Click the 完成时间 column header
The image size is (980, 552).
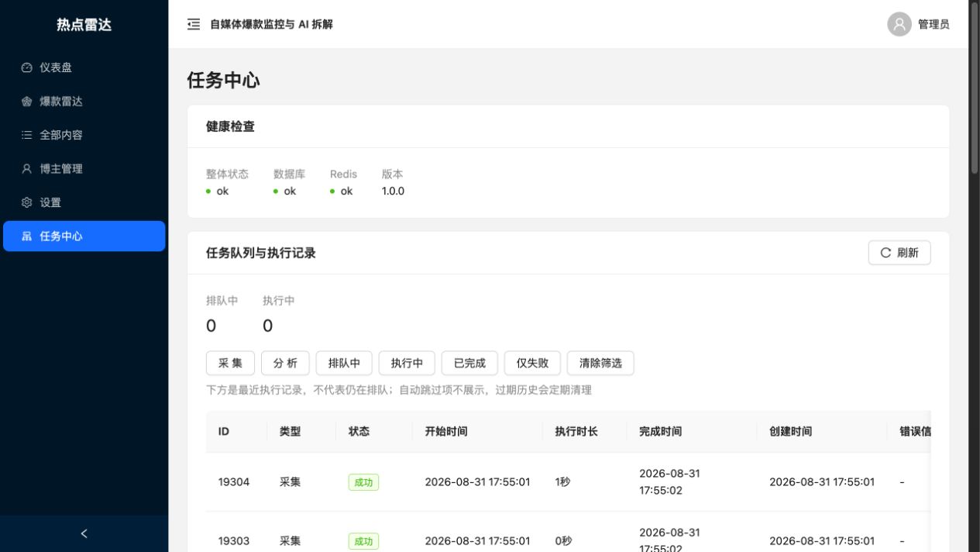(692, 432)
